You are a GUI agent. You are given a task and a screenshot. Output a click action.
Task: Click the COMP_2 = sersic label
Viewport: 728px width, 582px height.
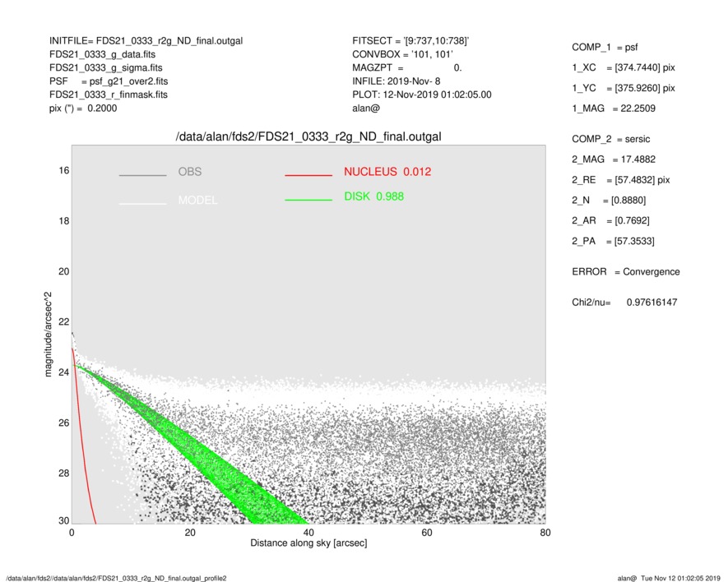611,139
